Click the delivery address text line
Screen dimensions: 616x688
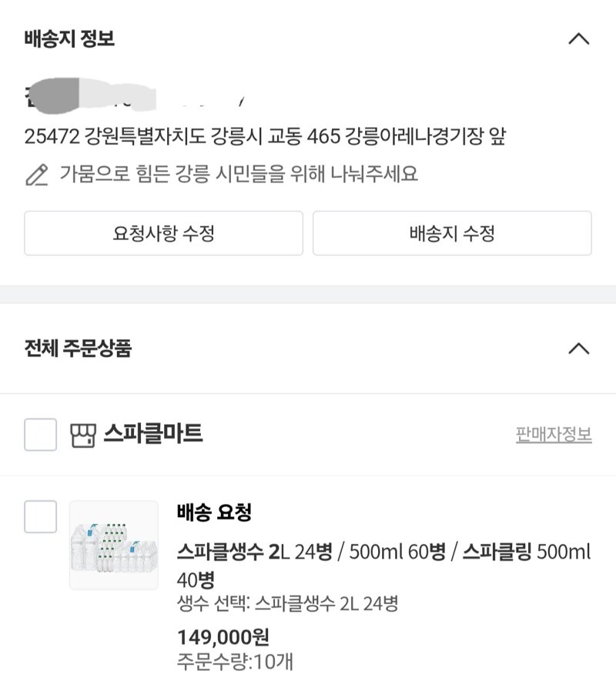tap(265, 136)
